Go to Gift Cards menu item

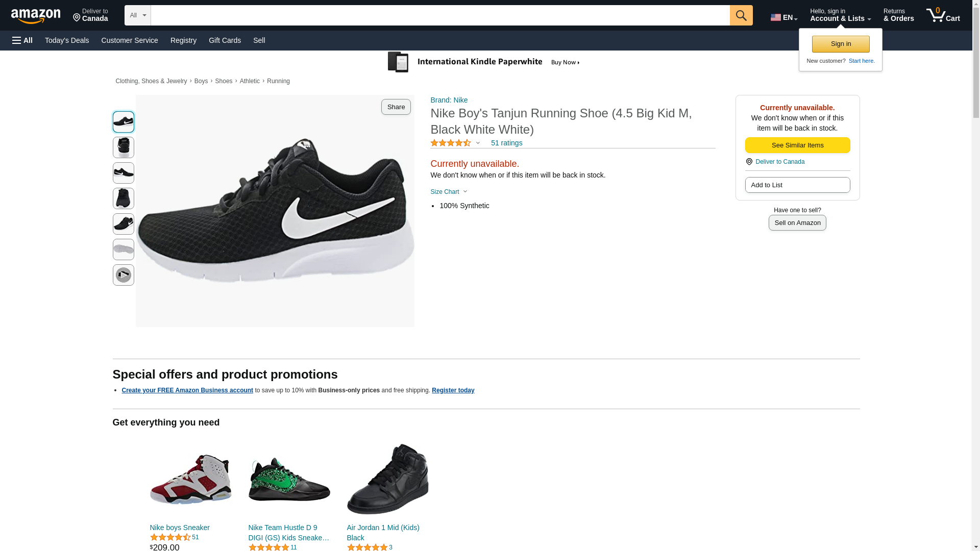(x=225, y=40)
